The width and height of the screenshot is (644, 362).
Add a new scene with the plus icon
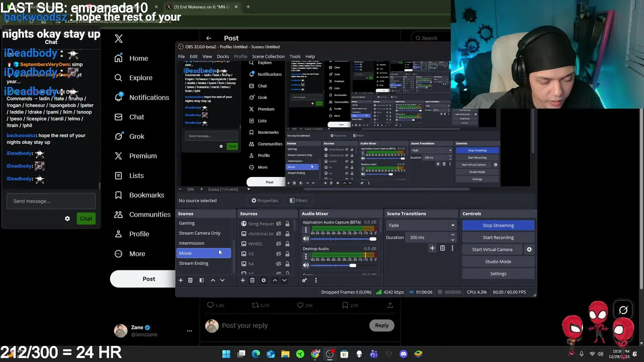click(x=181, y=280)
